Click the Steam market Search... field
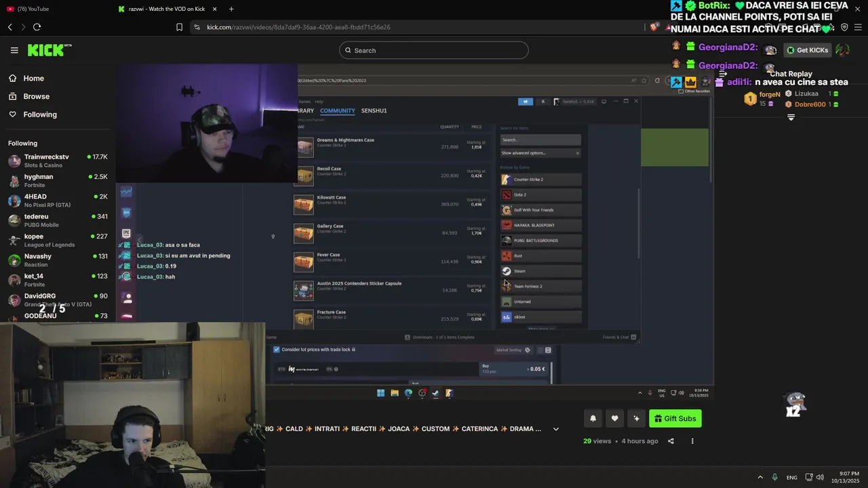The width and height of the screenshot is (868, 488). coord(540,140)
